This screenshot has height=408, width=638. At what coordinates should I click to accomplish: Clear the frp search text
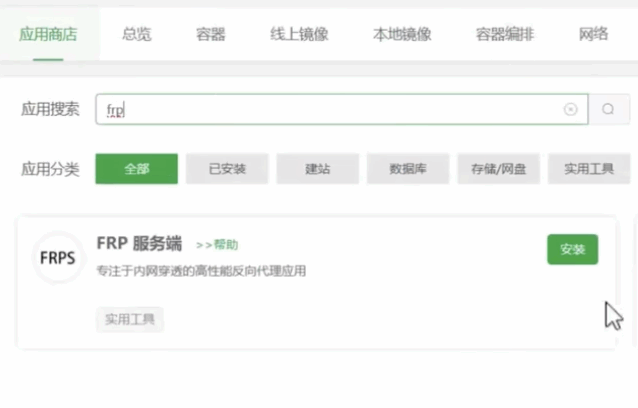(570, 110)
